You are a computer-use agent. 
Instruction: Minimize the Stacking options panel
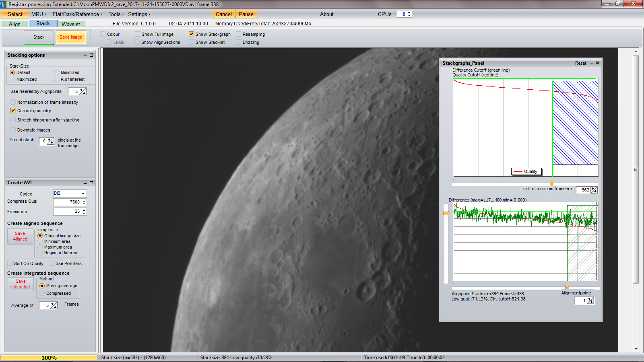point(85,56)
